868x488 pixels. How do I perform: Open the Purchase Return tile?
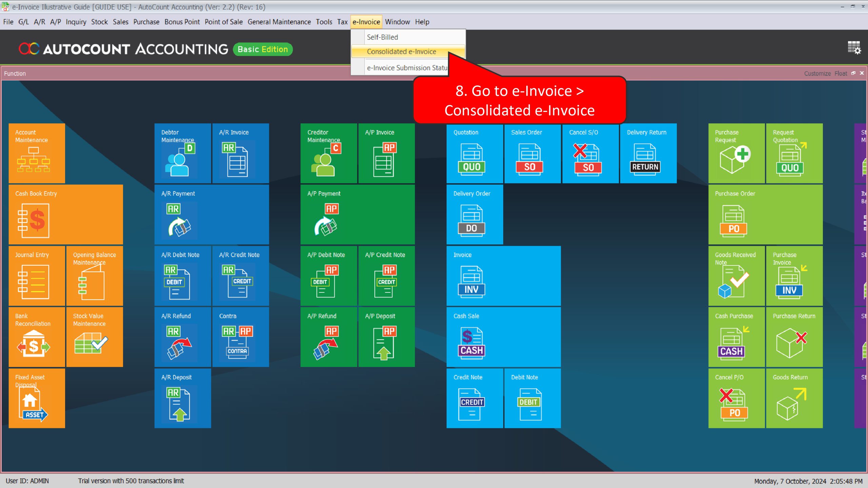[794, 337]
